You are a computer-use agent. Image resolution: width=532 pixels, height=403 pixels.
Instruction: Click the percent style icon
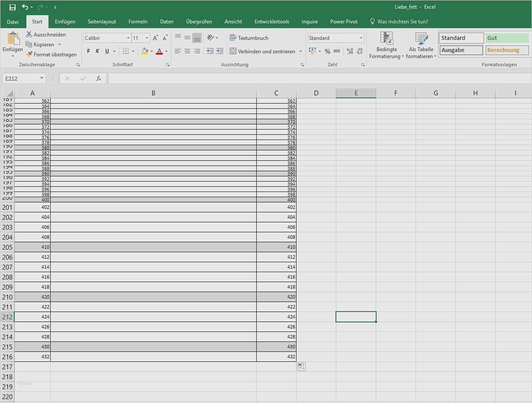[x=327, y=51]
